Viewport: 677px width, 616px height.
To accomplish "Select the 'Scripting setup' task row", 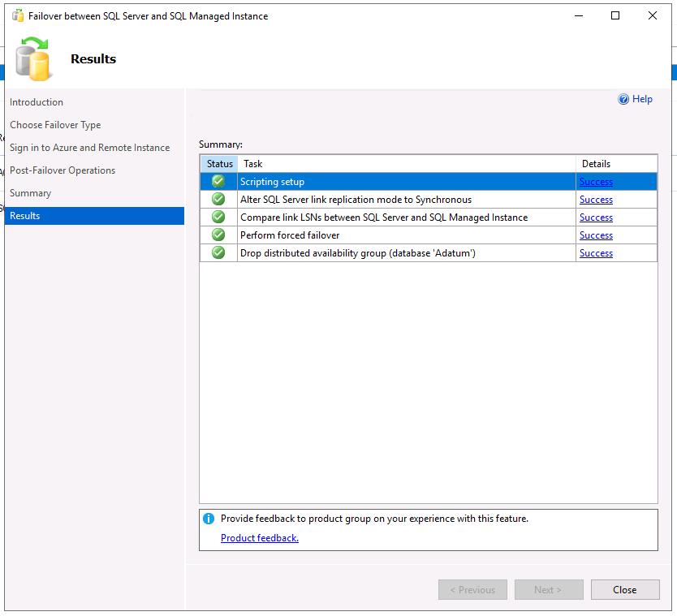I will point(429,181).
